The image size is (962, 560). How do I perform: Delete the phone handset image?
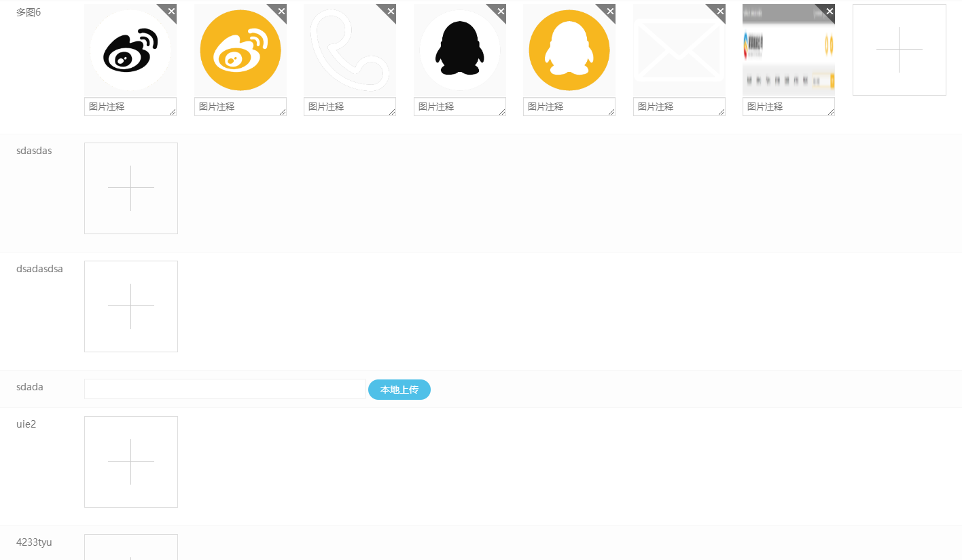click(391, 11)
